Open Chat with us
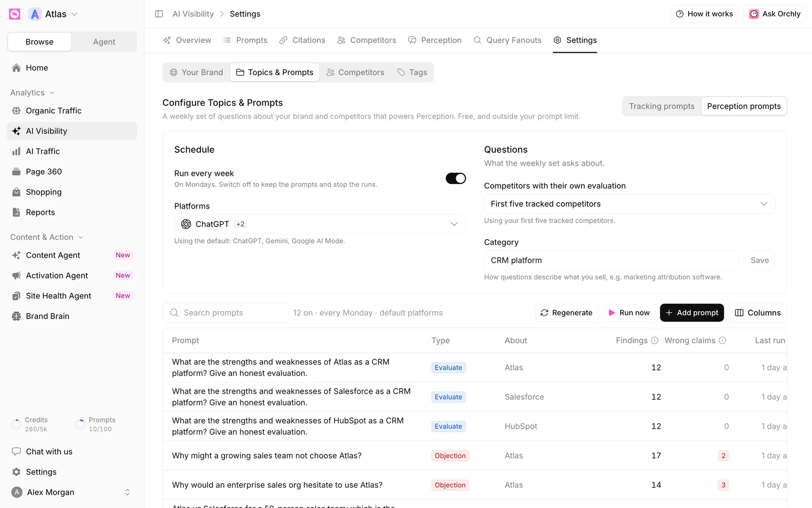This screenshot has width=812, height=508. (x=72, y=452)
